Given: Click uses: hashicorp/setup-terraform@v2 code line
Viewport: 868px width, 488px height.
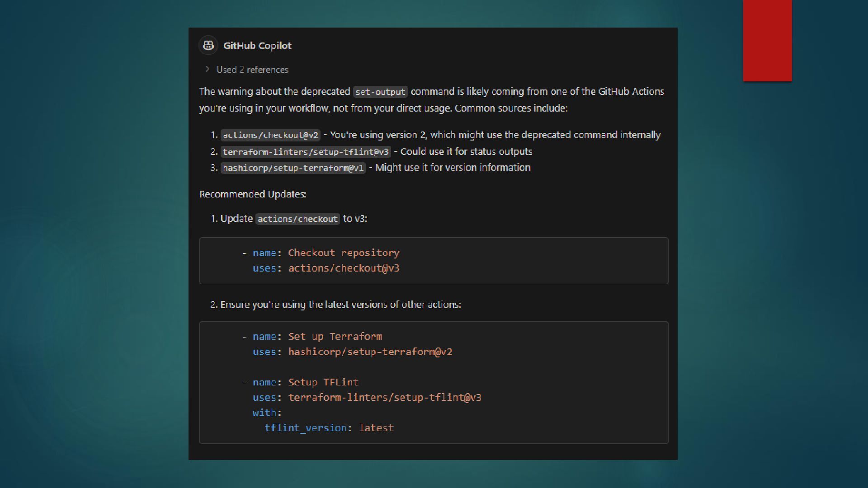Looking at the screenshot, I should click(x=353, y=352).
